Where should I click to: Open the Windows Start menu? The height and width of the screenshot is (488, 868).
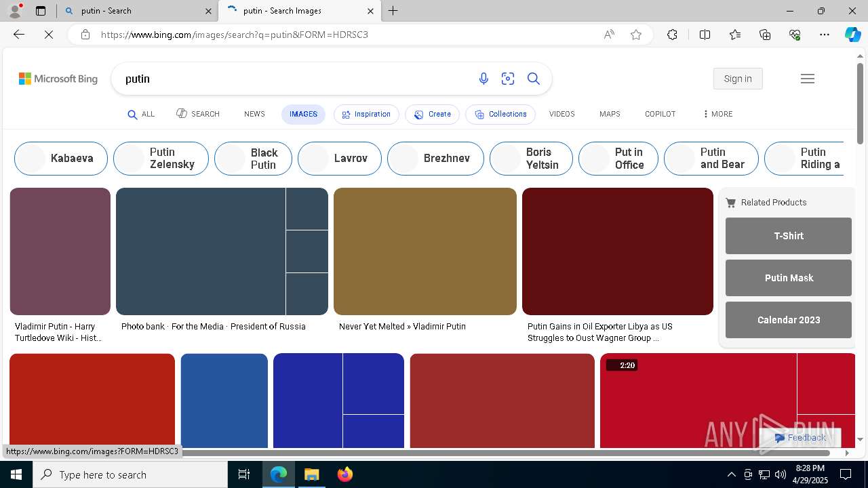(16, 474)
